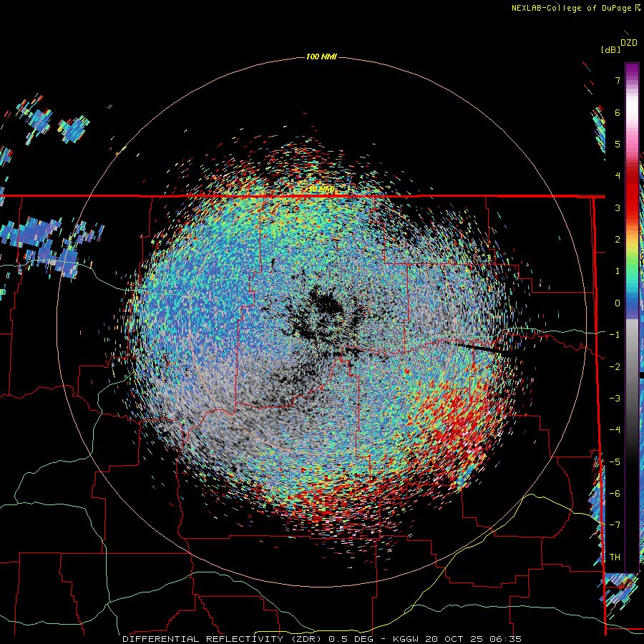Click the 4 value on the color scale

618,176
